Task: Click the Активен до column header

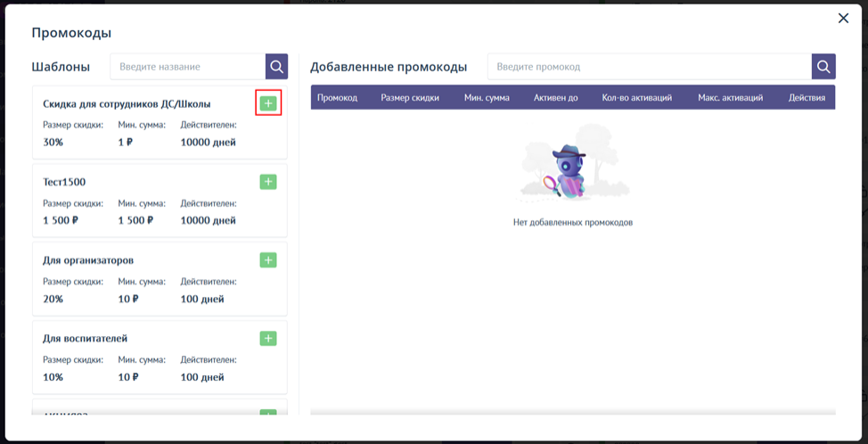Action: (x=555, y=97)
